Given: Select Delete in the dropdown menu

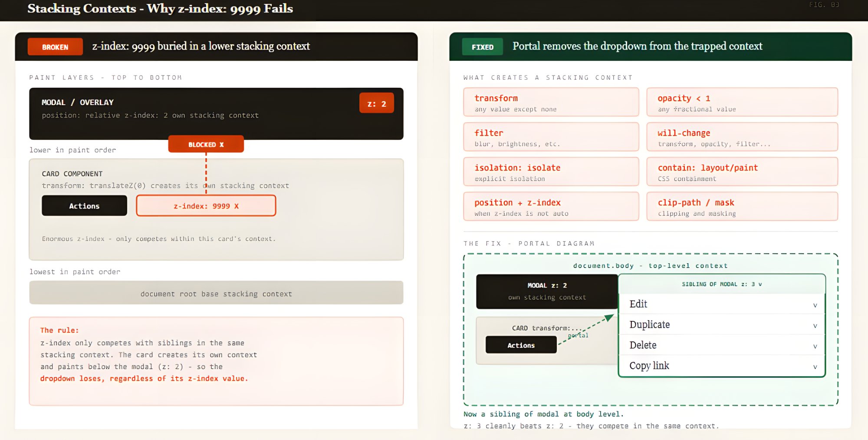Looking at the screenshot, I should 643,345.
